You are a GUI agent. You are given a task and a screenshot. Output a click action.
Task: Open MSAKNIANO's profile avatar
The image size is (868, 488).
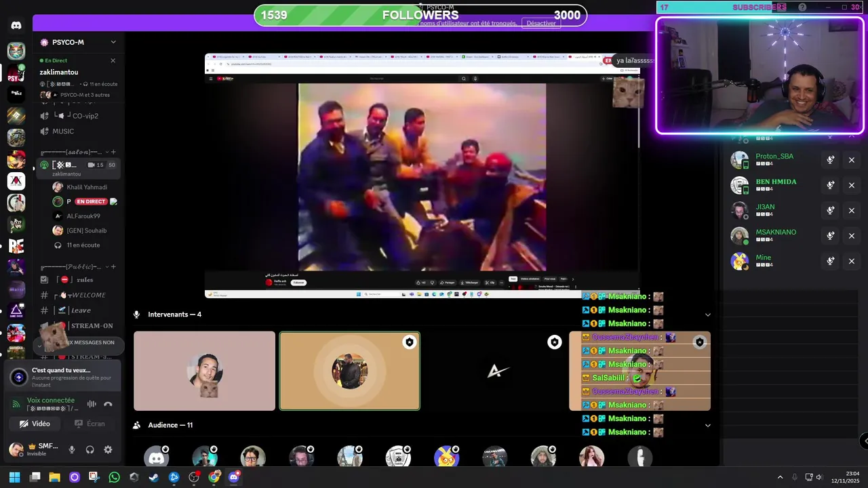click(x=739, y=236)
